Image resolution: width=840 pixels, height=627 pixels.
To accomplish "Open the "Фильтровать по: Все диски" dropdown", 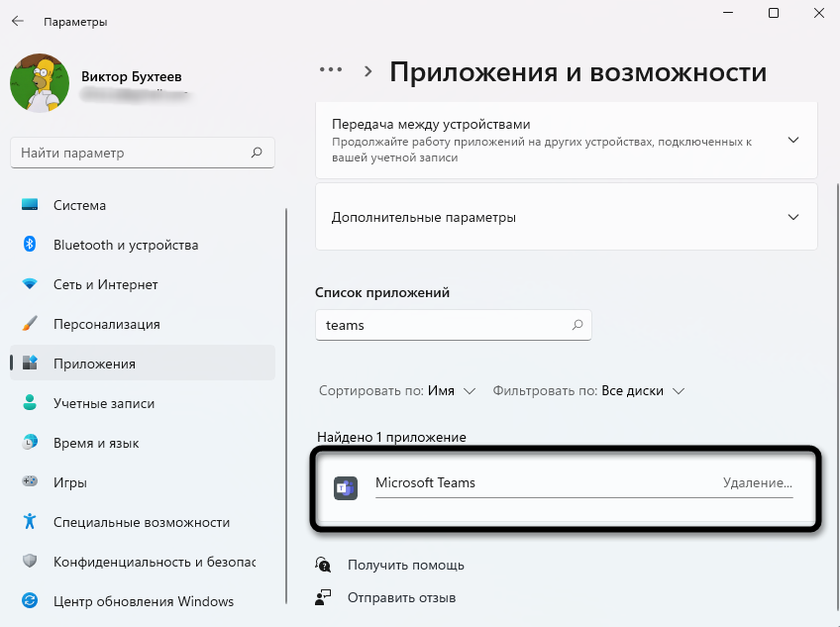I will (x=588, y=391).
